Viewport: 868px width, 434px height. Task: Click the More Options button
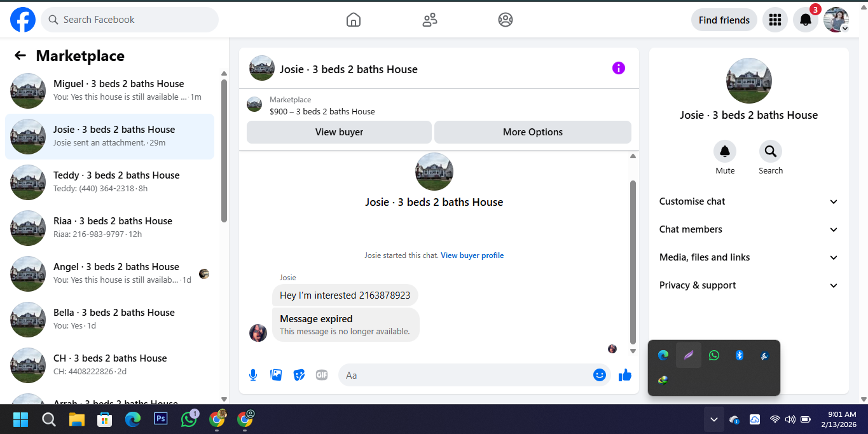click(x=533, y=132)
